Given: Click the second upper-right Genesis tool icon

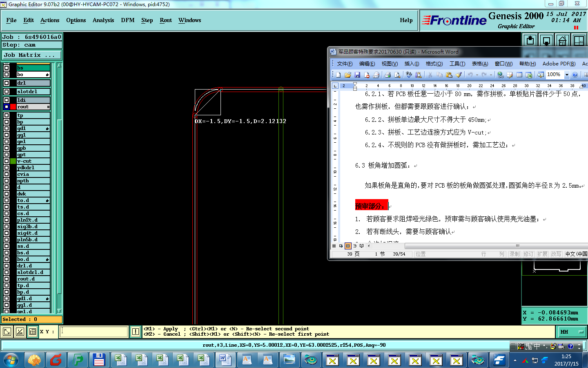Looking at the screenshot, I should coord(546,40).
